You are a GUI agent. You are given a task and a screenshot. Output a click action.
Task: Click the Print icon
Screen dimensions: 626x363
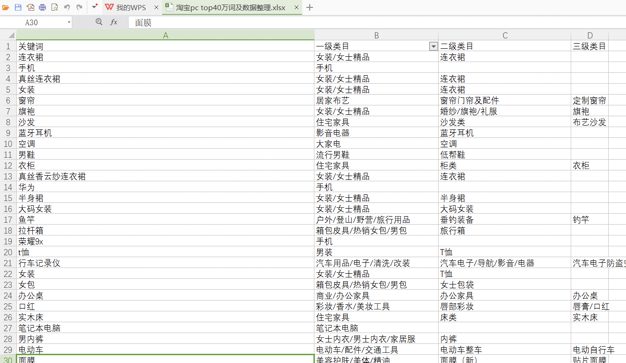(x=42, y=7)
